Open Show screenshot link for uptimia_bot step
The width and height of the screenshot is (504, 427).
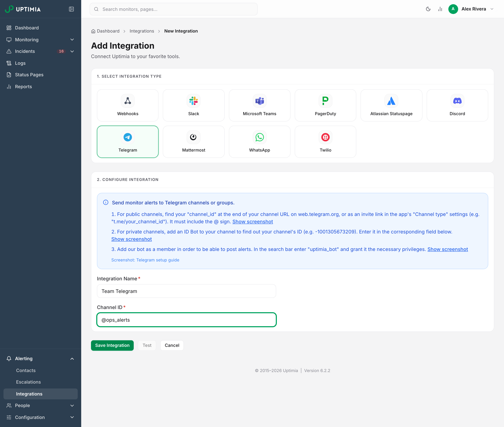click(x=448, y=249)
